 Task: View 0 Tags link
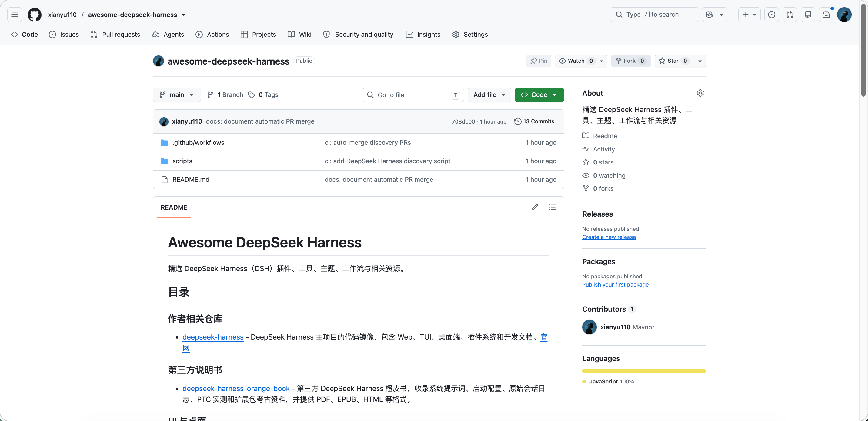(263, 95)
